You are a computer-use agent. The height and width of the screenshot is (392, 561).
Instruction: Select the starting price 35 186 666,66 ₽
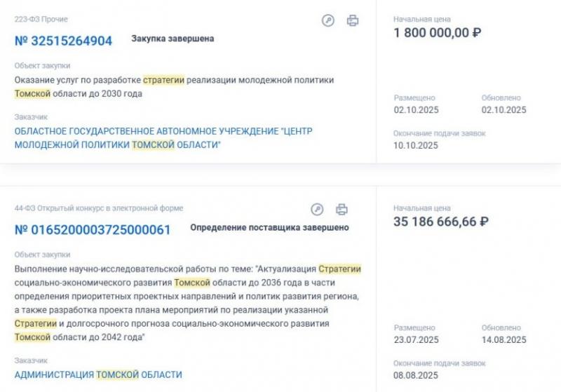coord(441,222)
